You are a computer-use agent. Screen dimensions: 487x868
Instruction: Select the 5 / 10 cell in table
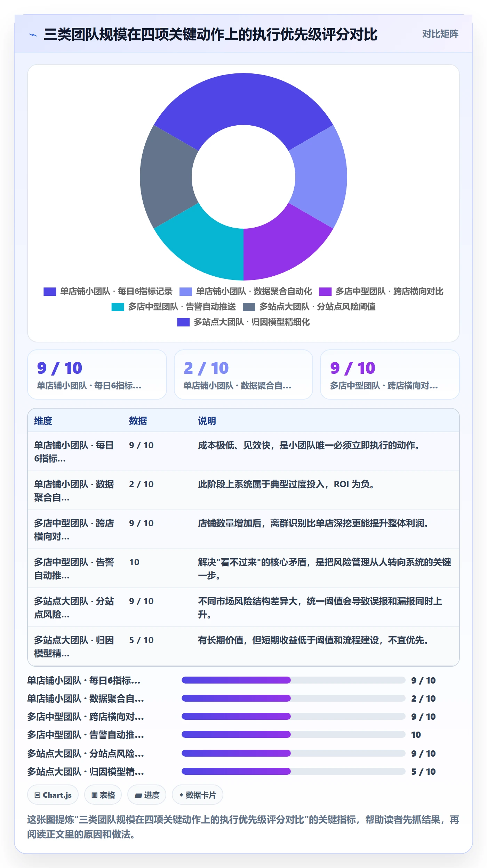click(141, 640)
